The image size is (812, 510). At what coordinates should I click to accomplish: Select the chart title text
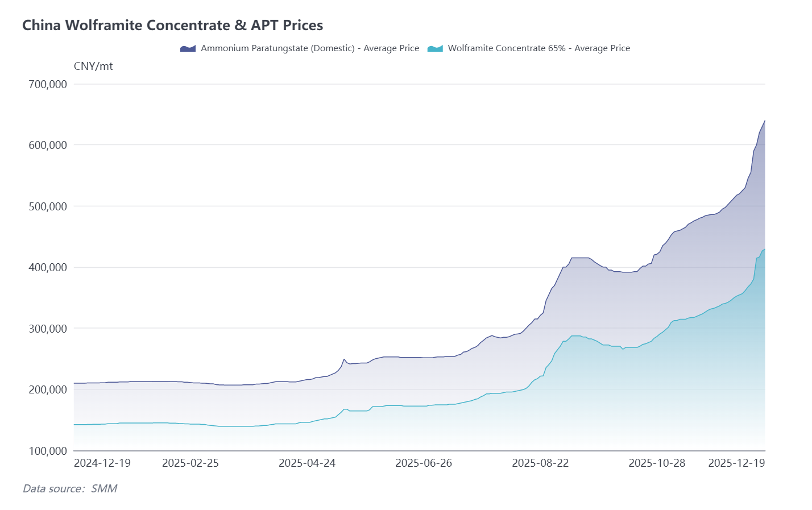(x=172, y=26)
